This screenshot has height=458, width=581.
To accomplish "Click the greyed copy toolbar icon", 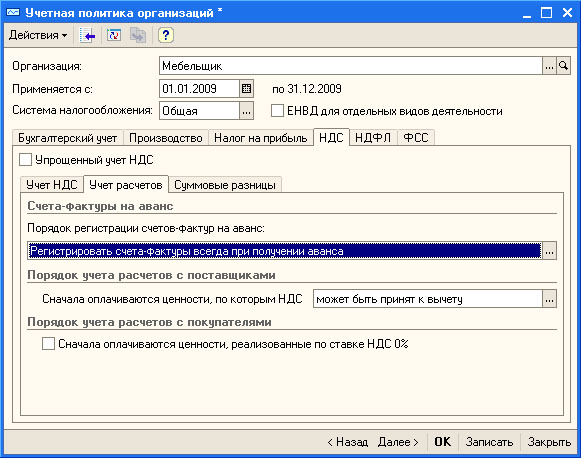I will tap(138, 36).
